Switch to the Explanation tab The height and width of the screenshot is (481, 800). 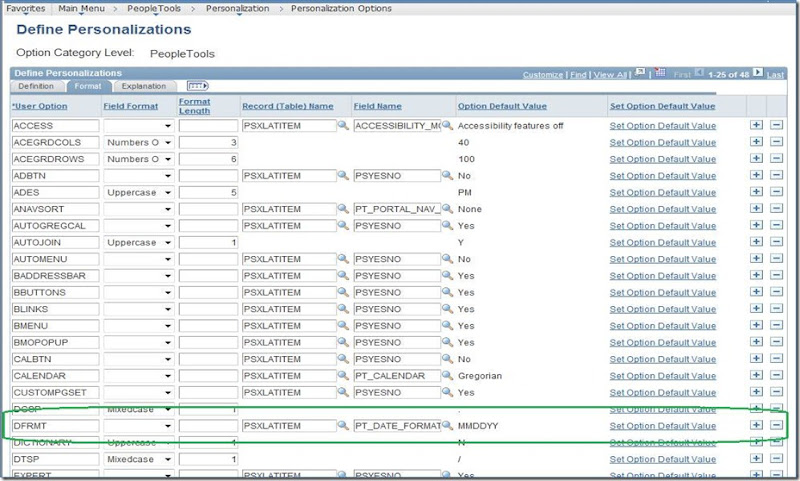click(x=144, y=86)
